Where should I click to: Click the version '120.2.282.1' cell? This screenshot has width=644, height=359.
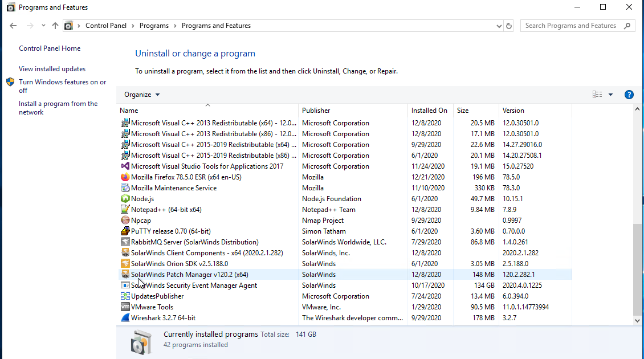pyautogui.click(x=519, y=275)
